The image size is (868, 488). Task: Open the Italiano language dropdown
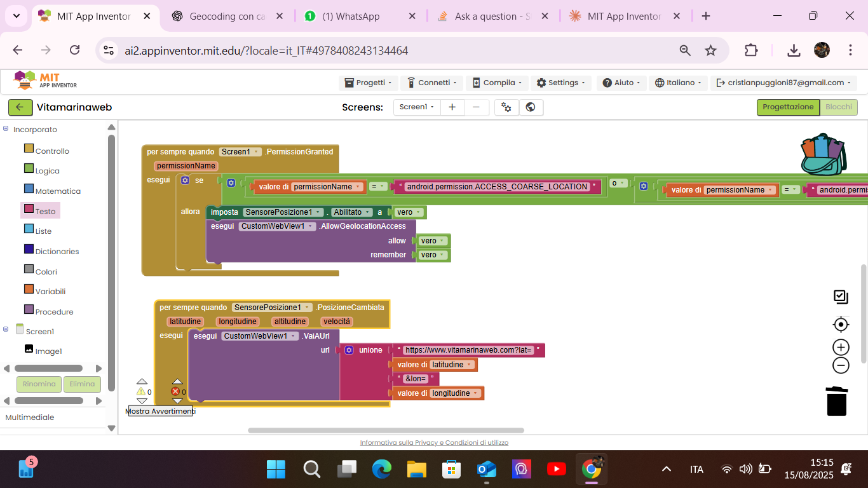click(679, 83)
